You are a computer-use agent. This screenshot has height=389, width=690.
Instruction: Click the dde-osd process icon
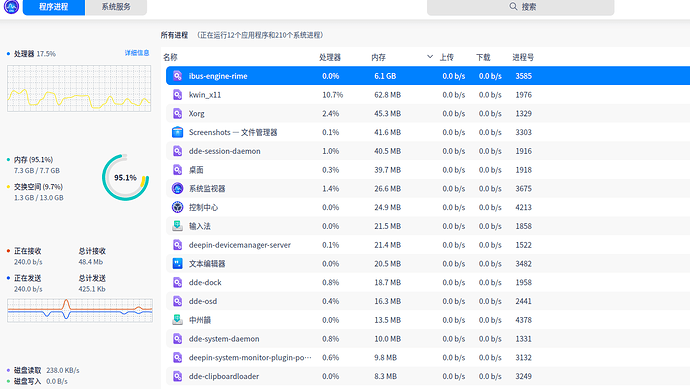point(177,301)
